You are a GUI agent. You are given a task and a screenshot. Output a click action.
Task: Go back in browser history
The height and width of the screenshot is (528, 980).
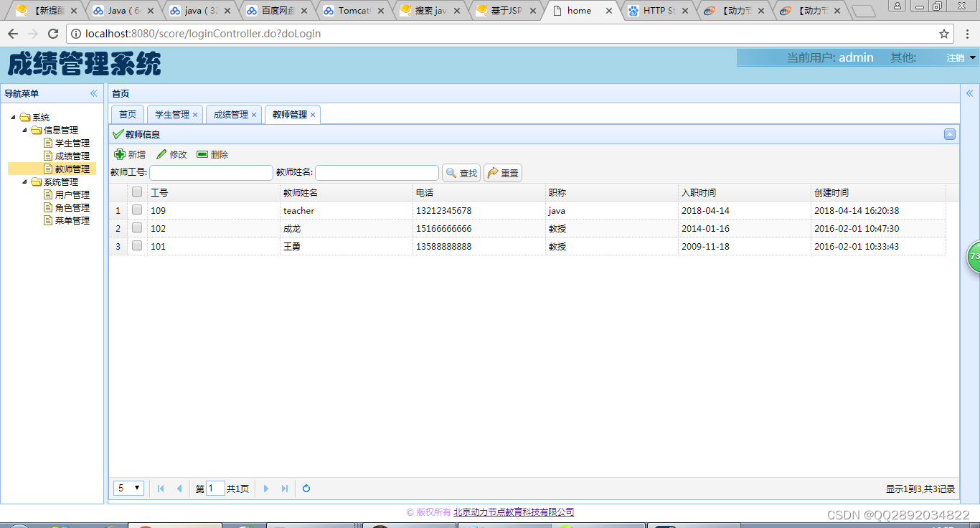click(13, 34)
